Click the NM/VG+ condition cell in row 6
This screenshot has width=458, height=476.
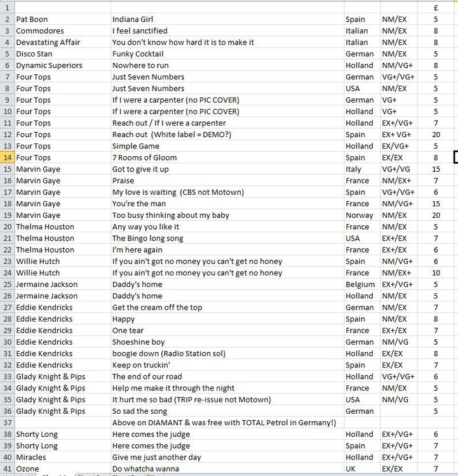click(399, 65)
